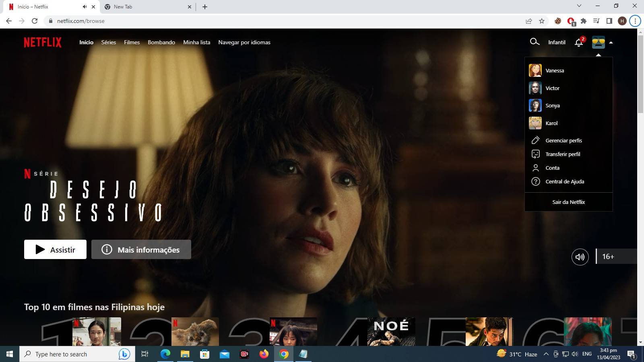The height and width of the screenshot is (362, 644).
Task: Select Victor's profile avatar
Action: point(535,88)
